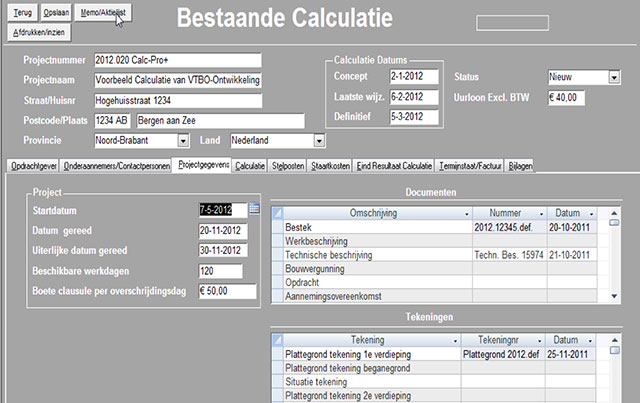Click the 25-11-2011 date cell
Image resolution: width=640 pixels, height=403 pixels.
point(571,354)
